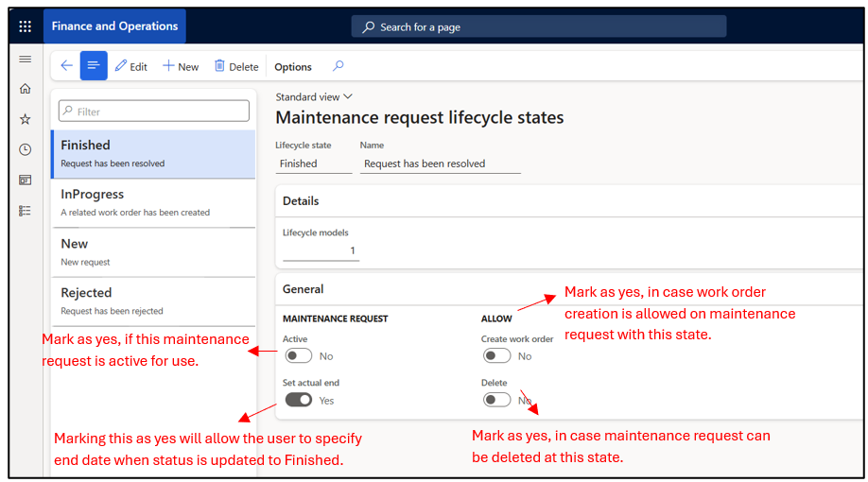Image resolution: width=868 pixels, height=482 pixels.
Task: Select the InProgress lifecycle state
Action: click(153, 203)
